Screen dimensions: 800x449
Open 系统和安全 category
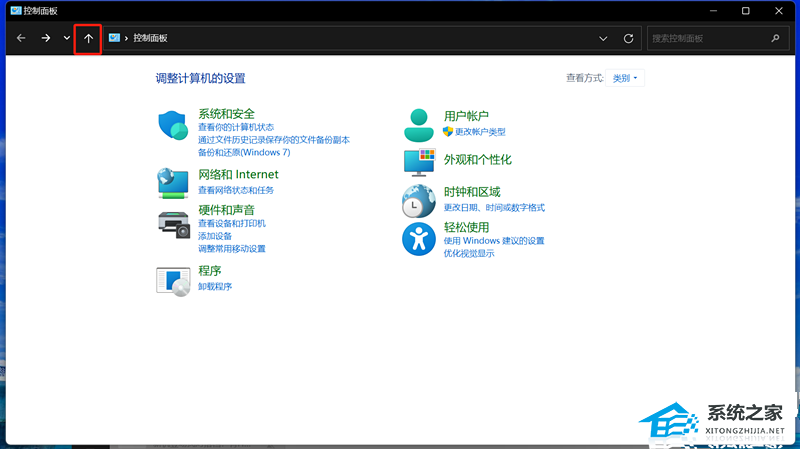tap(226, 114)
